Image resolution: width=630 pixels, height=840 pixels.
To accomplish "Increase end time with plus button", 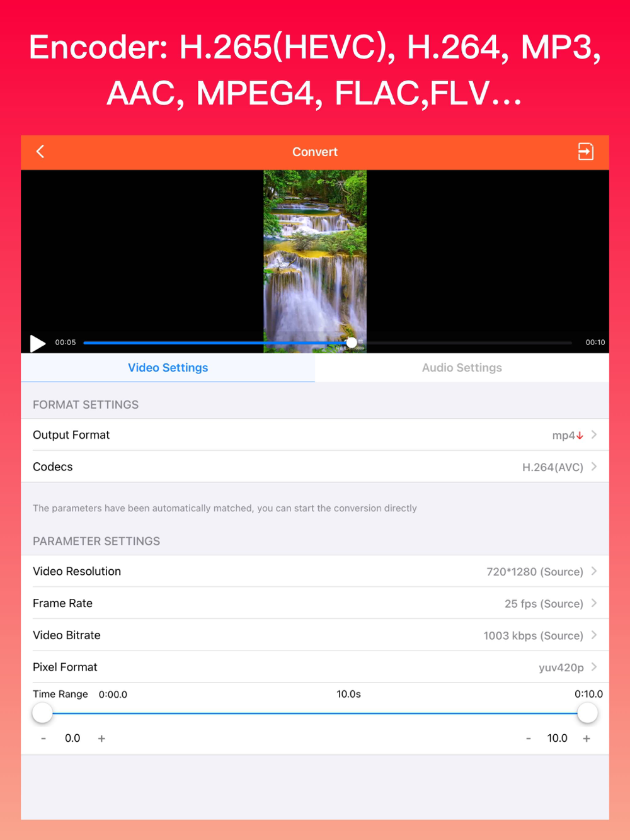I will click(587, 739).
